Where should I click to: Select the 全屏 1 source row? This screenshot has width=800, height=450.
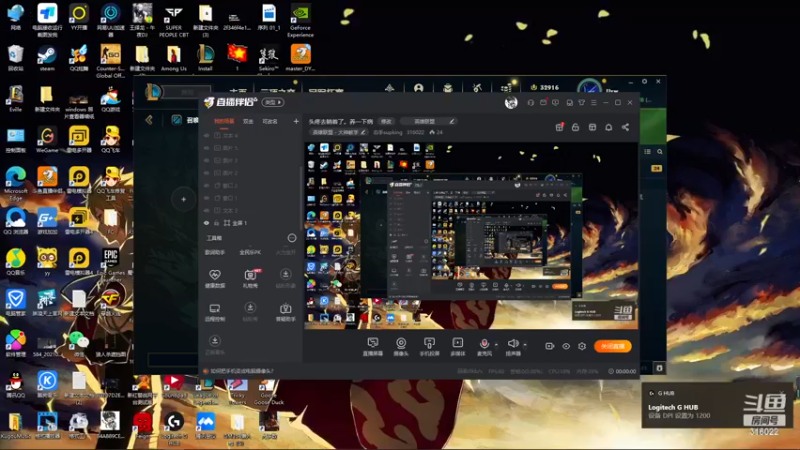(250, 223)
